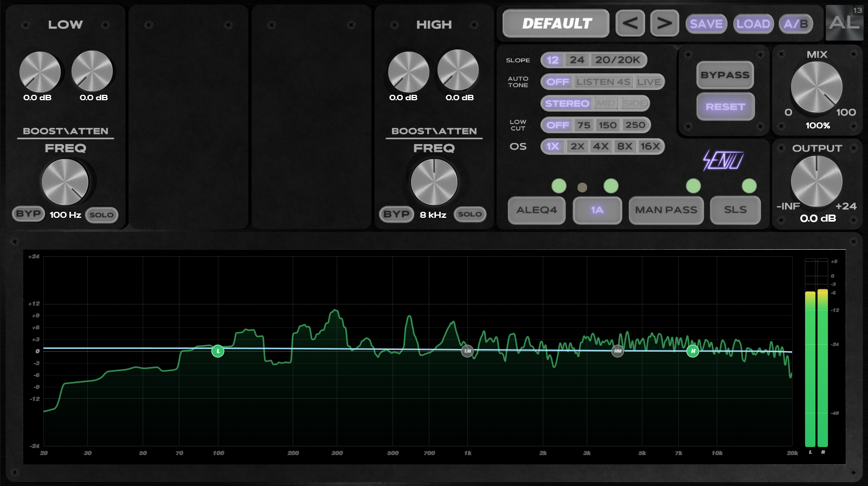Click the MIX knob
The image size is (868, 486).
816,87
